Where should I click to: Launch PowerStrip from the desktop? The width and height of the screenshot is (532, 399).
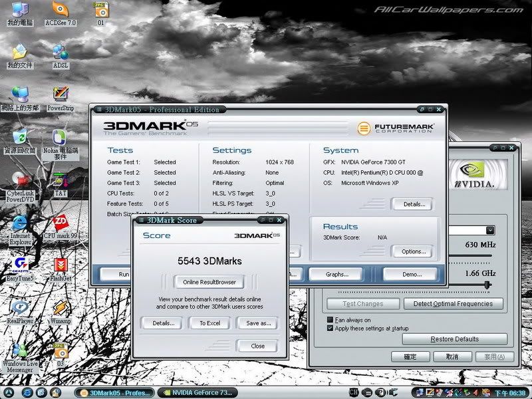coord(60,95)
